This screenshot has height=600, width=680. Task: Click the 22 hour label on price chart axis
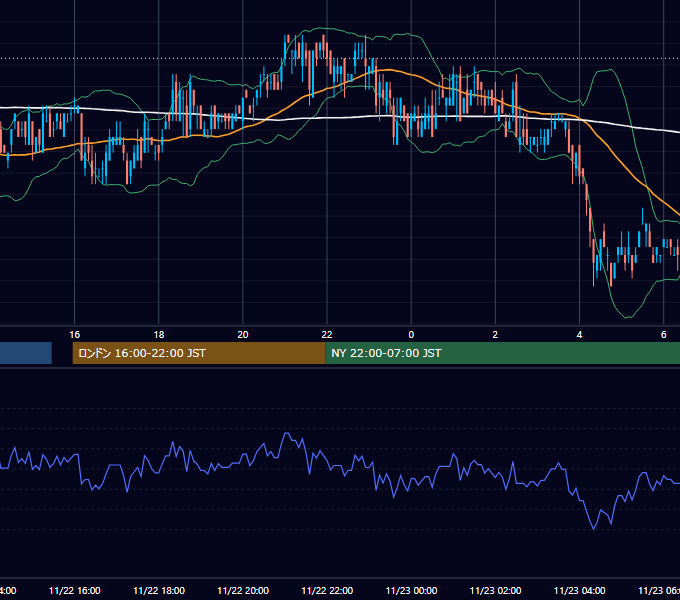(327, 334)
